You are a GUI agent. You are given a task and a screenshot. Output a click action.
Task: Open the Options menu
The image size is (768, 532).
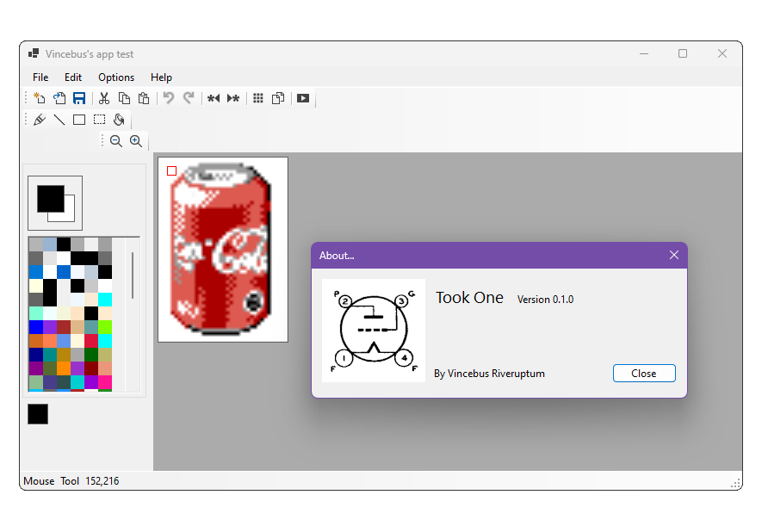[x=116, y=77]
